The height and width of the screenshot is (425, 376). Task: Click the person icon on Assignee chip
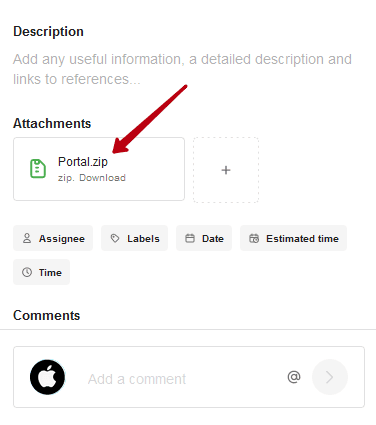(27, 238)
